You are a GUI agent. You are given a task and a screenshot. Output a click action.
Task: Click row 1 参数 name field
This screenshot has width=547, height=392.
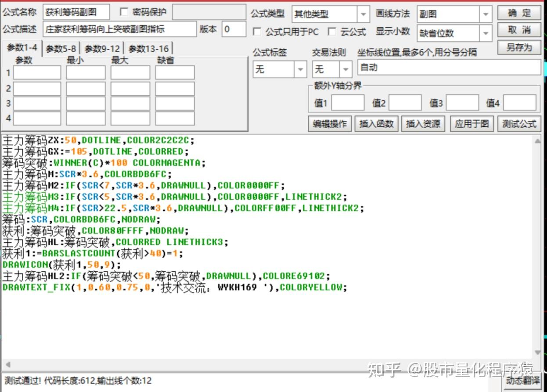click(x=37, y=73)
